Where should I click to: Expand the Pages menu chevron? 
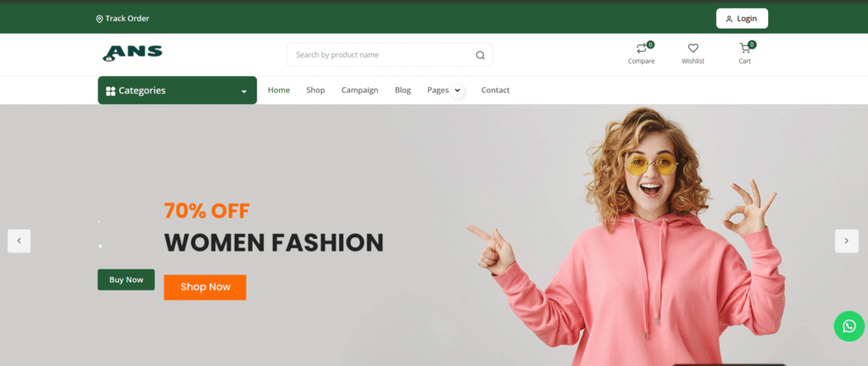pos(458,91)
